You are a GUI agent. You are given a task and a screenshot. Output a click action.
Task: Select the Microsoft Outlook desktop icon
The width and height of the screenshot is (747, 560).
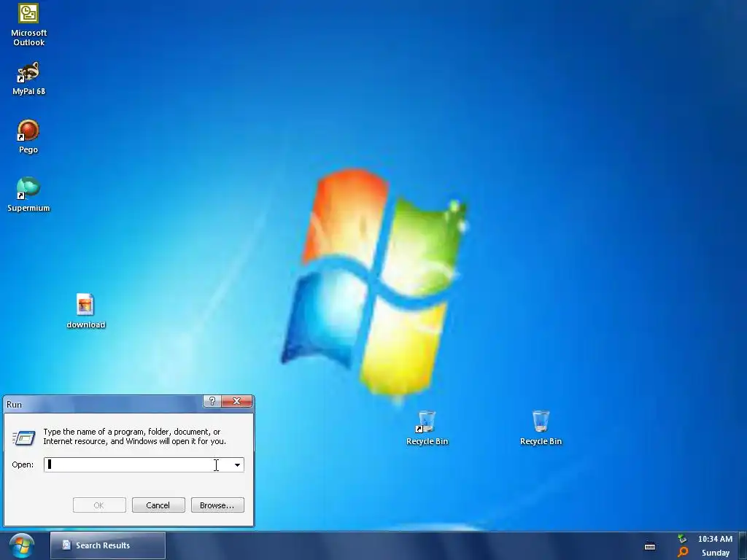(28, 25)
